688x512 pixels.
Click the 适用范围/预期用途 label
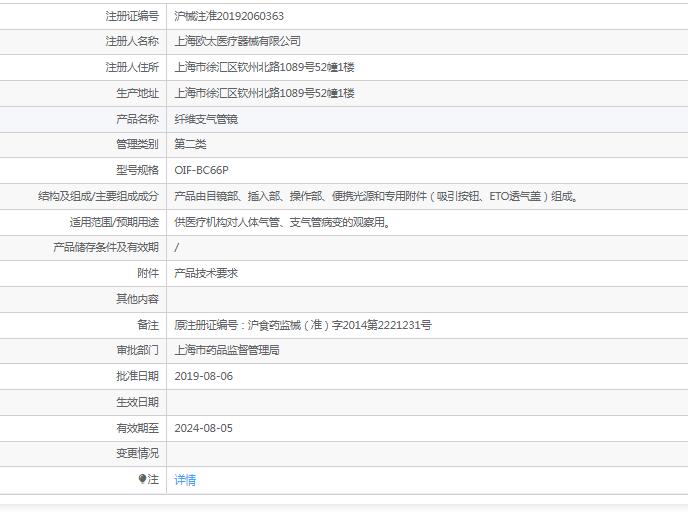(114, 222)
